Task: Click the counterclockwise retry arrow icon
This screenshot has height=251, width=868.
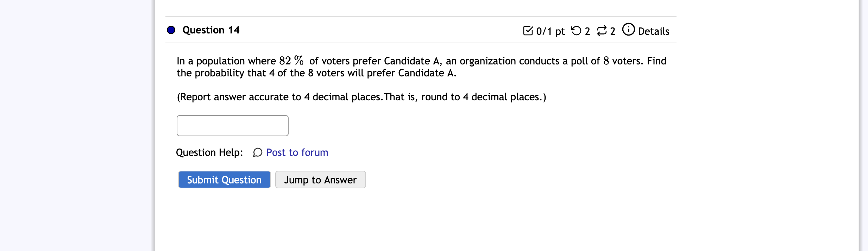Action: pyautogui.click(x=576, y=31)
